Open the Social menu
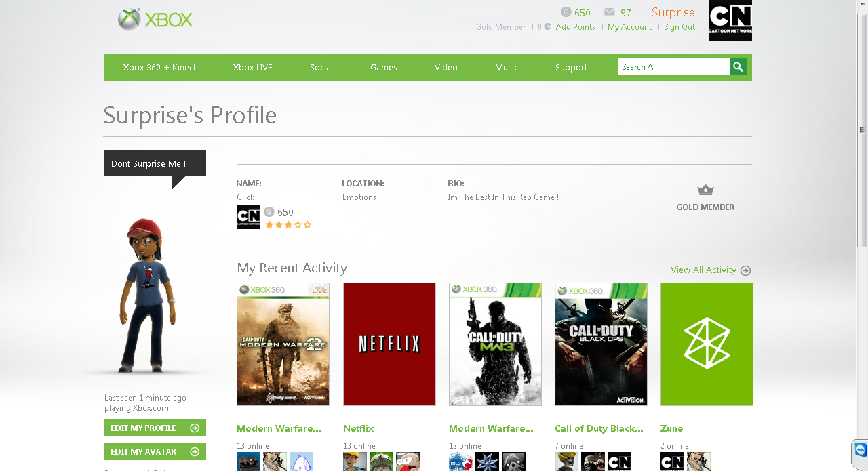Image resolution: width=868 pixels, height=471 pixels. (x=321, y=67)
